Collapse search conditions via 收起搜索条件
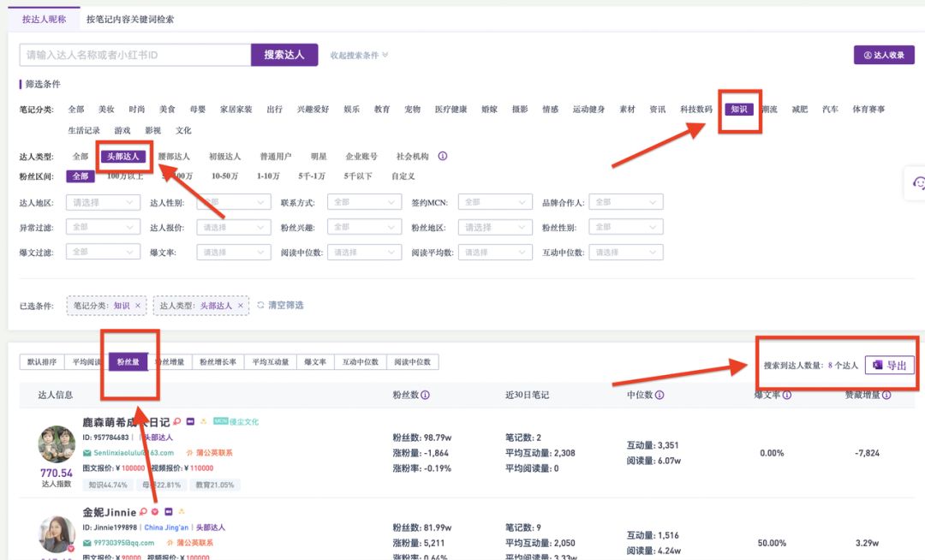Screen dimensions: 925x560 click(357, 54)
